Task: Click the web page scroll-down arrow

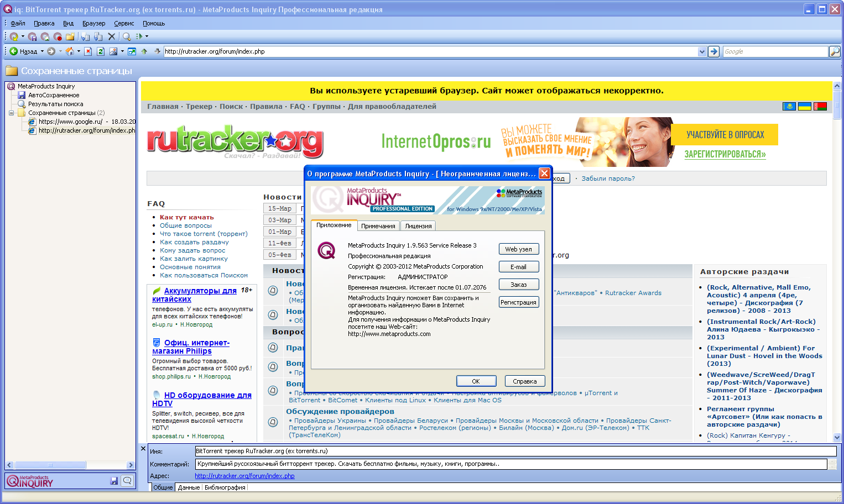Action: [837, 437]
